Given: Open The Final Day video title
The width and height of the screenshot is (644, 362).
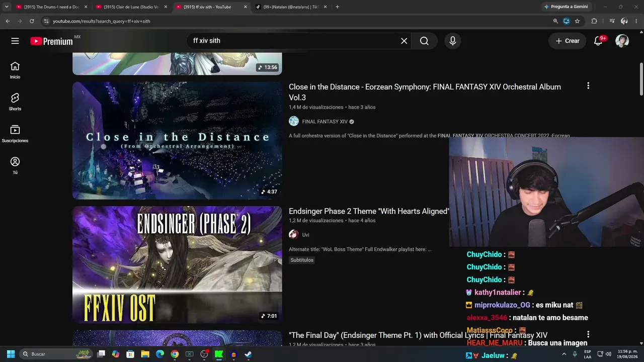Looking at the screenshot, I should pyautogui.click(x=418, y=335).
